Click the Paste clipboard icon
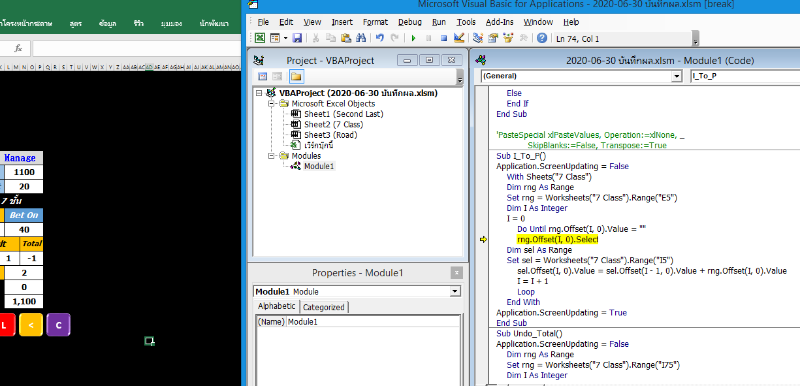Image resolution: width=800 pixels, height=386 pixels. click(x=346, y=38)
